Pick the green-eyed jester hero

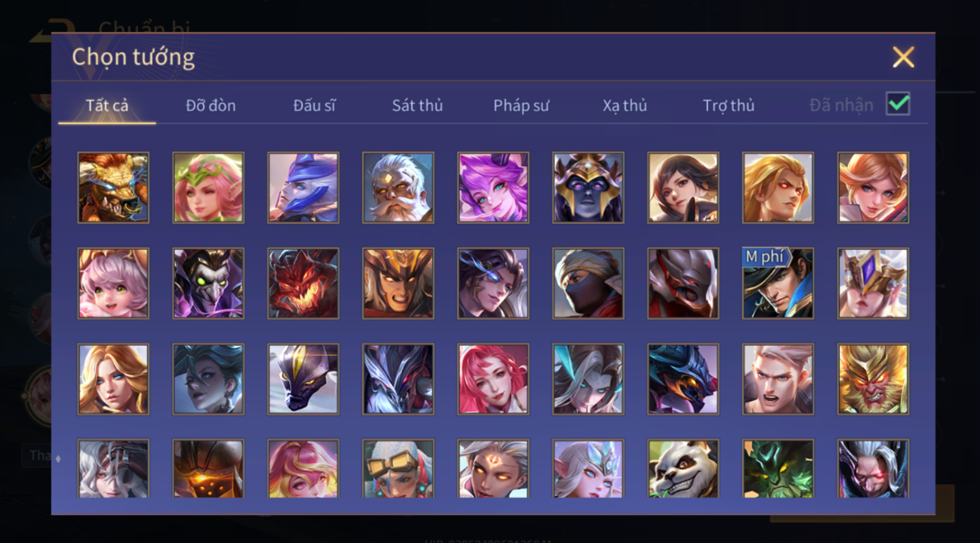point(207,283)
